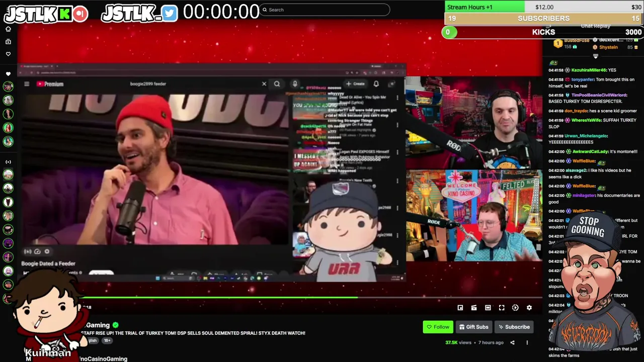
Task: Click username don_traydo in chat
Action: pos(576,111)
